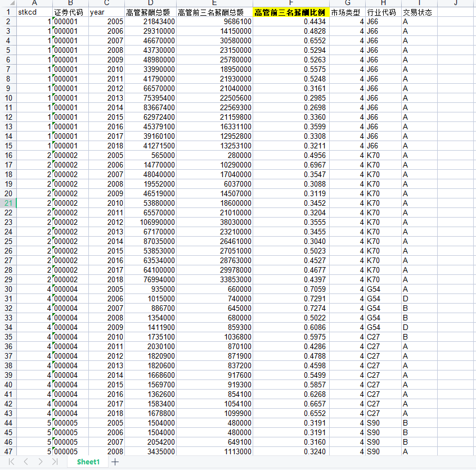
Task: Select year 2010 cell in row 21
Action: pos(106,203)
